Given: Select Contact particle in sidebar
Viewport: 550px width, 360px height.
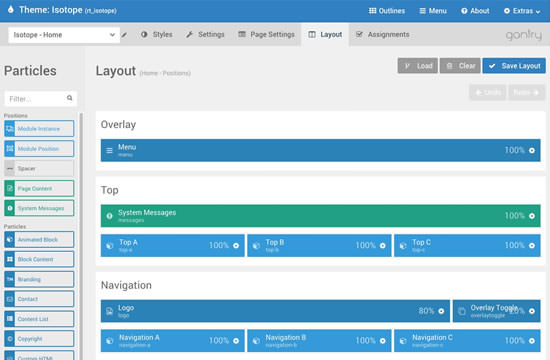Looking at the screenshot, I should pyautogui.click(x=39, y=299).
